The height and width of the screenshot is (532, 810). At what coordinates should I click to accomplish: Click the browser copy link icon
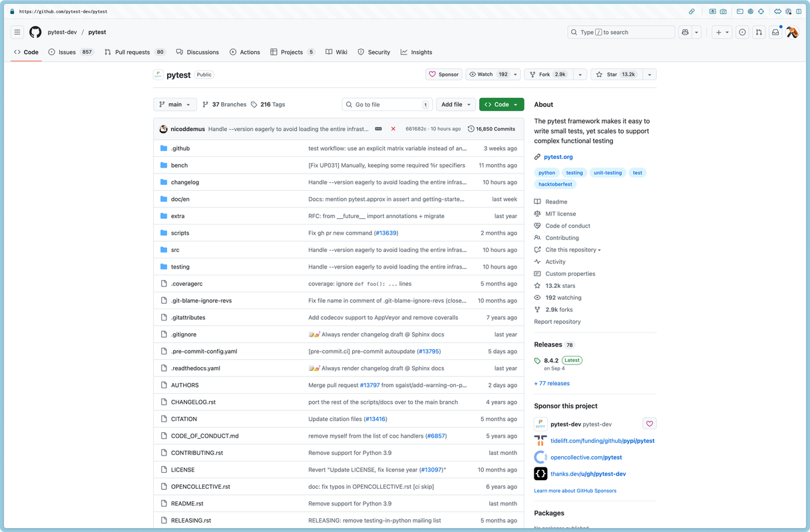[x=692, y=11]
